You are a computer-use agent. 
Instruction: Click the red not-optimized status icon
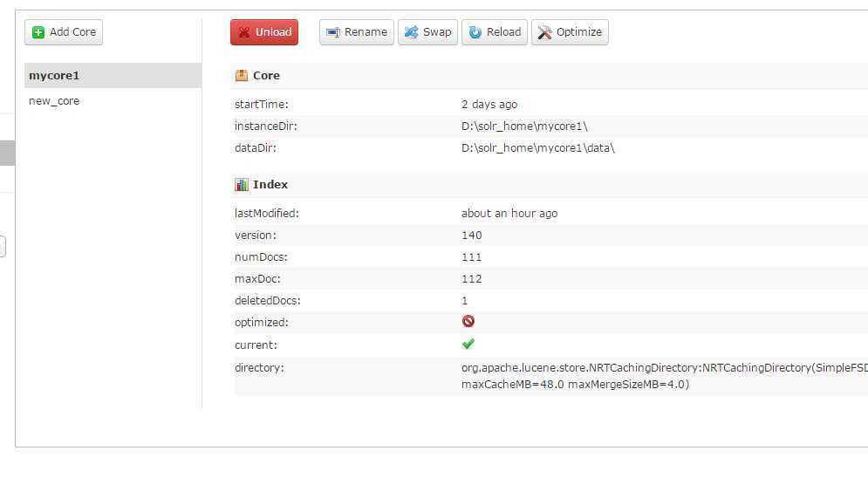[468, 322]
